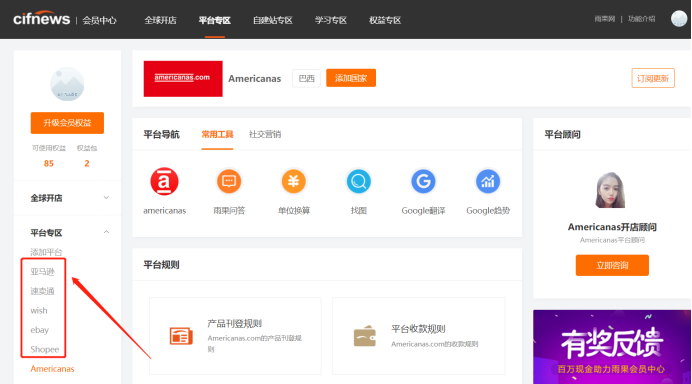Click the 订阅更新 button
Screen dimensions: 692x384
(x=653, y=78)
